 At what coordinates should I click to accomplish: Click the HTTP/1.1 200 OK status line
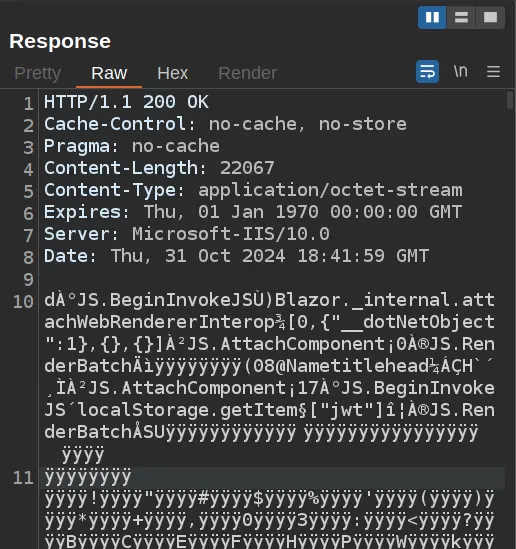pyautogui.click(x=126, y=102)
